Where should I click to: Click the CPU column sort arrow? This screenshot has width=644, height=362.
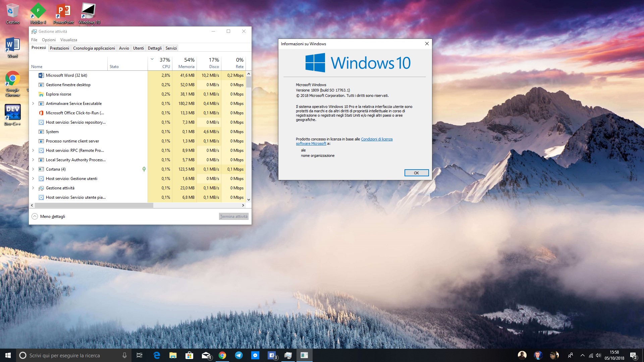[x=152, y=59]
